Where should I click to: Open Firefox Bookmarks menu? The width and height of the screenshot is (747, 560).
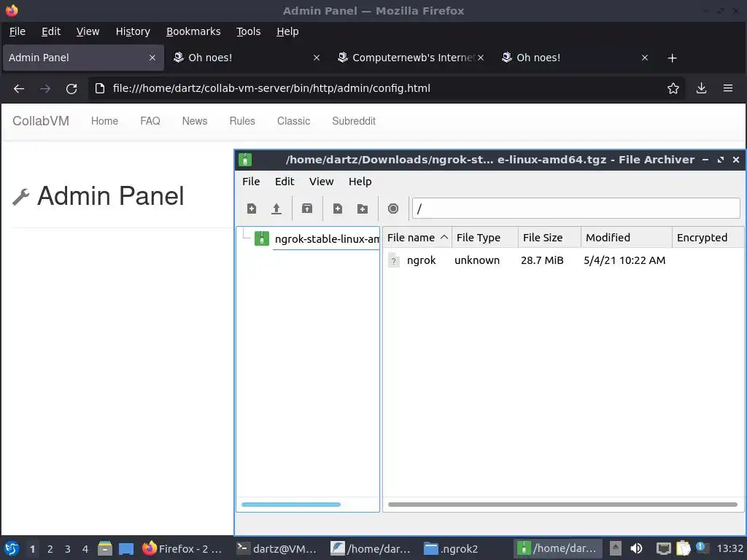coord(193,31)
